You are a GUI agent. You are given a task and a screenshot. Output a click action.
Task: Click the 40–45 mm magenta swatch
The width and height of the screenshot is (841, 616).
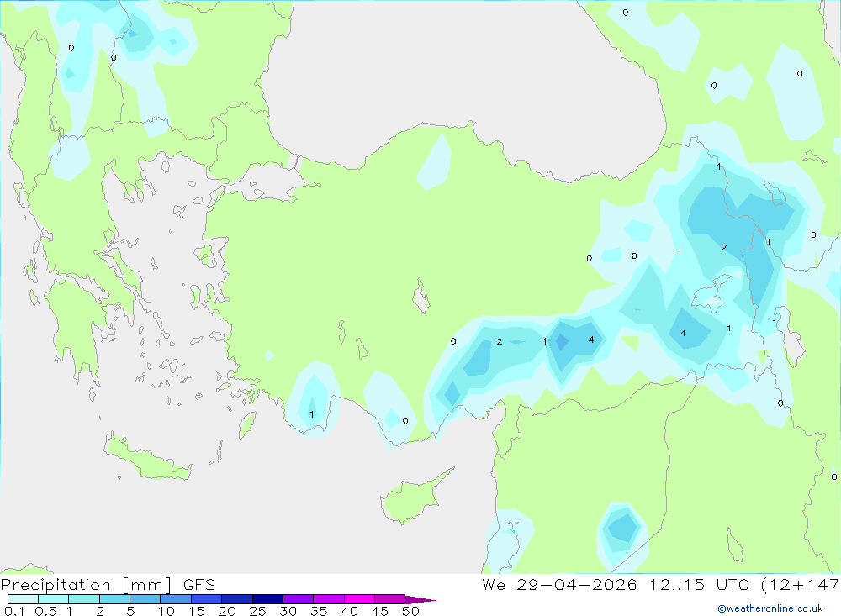pos(359,599)
